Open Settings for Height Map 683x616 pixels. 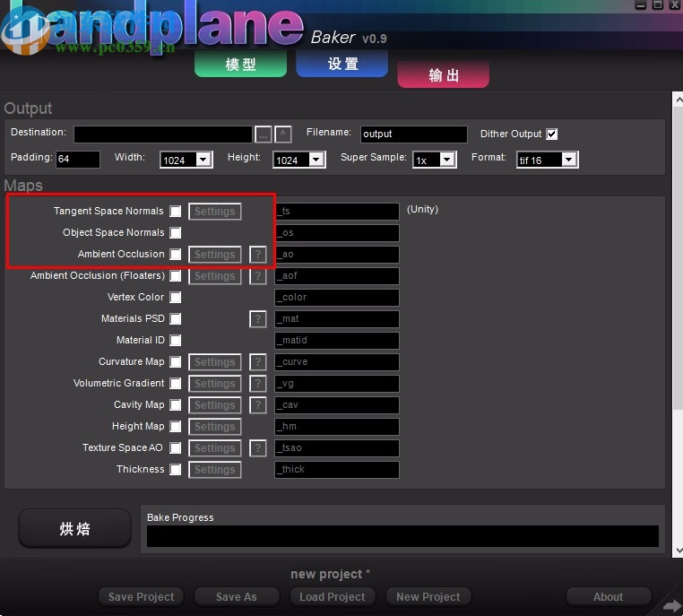point(215,427)
